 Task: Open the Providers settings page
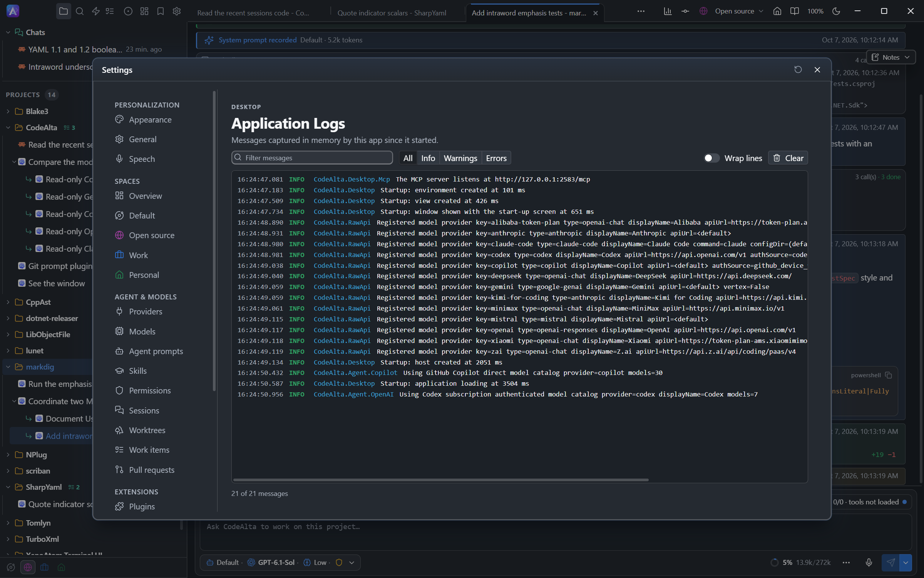point(146,312)
